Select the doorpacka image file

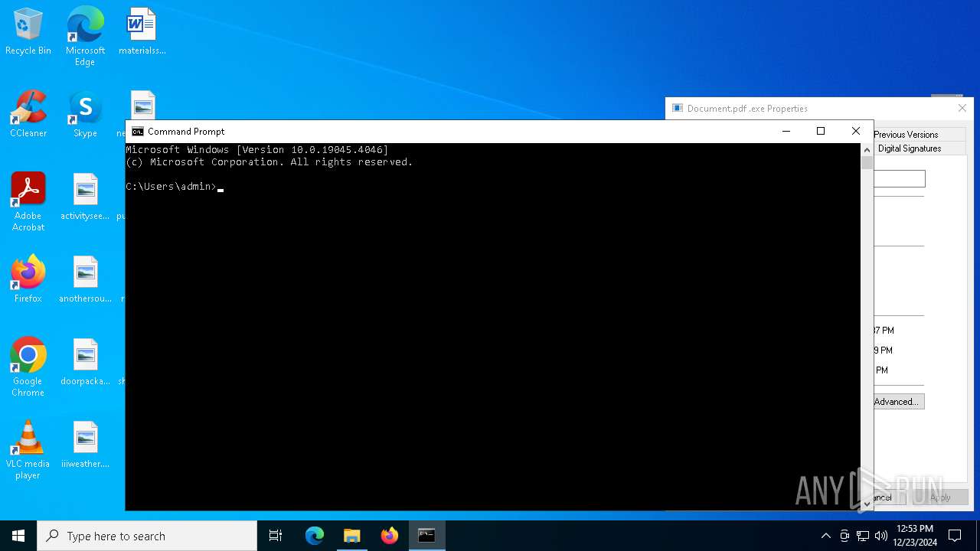tap(85, 362)
